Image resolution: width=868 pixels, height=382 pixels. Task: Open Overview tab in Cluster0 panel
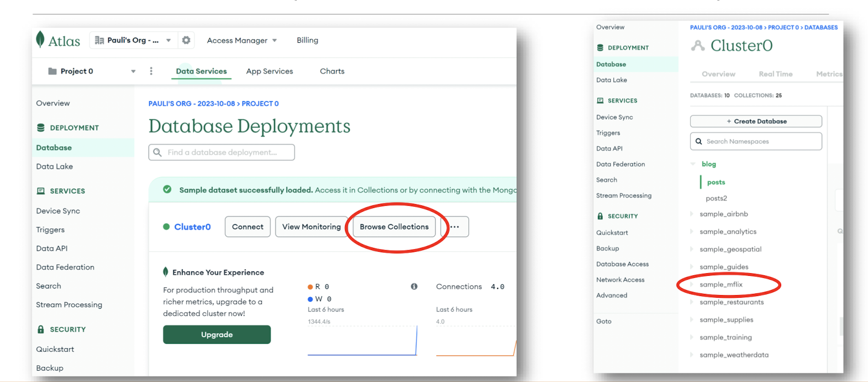[x=718, y=74]
